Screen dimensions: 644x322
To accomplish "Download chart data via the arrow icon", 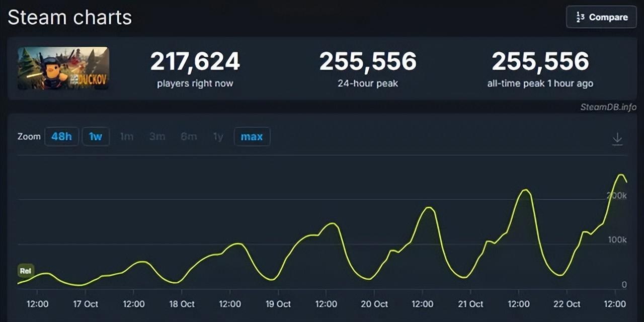I will (617, 139).
